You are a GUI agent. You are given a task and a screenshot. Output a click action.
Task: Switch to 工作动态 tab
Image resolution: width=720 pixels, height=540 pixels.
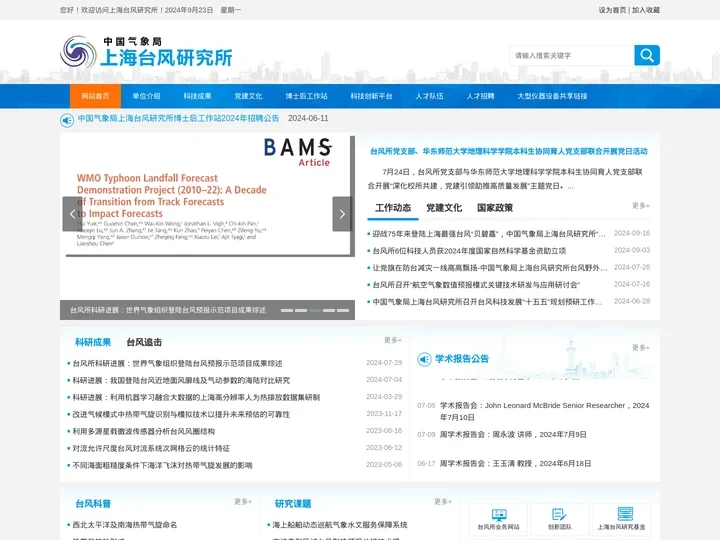tap(393, 208)
